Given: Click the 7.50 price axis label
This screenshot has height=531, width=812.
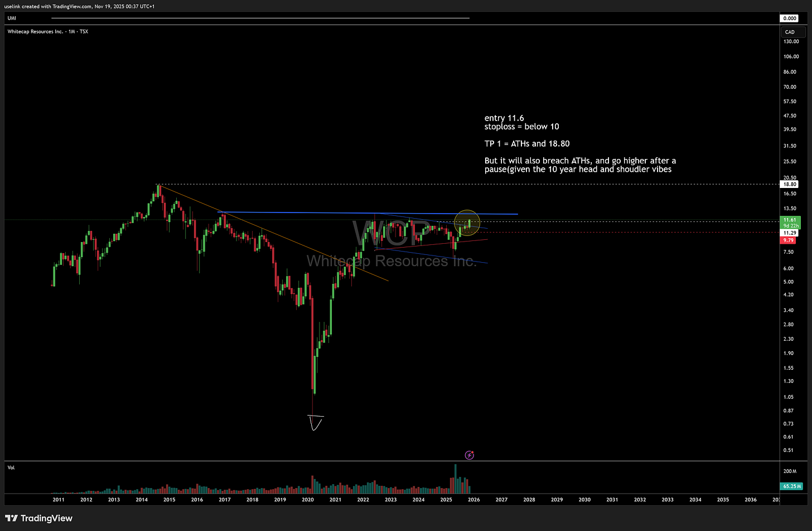Looking at the screenshot, I should pos(788,252).
